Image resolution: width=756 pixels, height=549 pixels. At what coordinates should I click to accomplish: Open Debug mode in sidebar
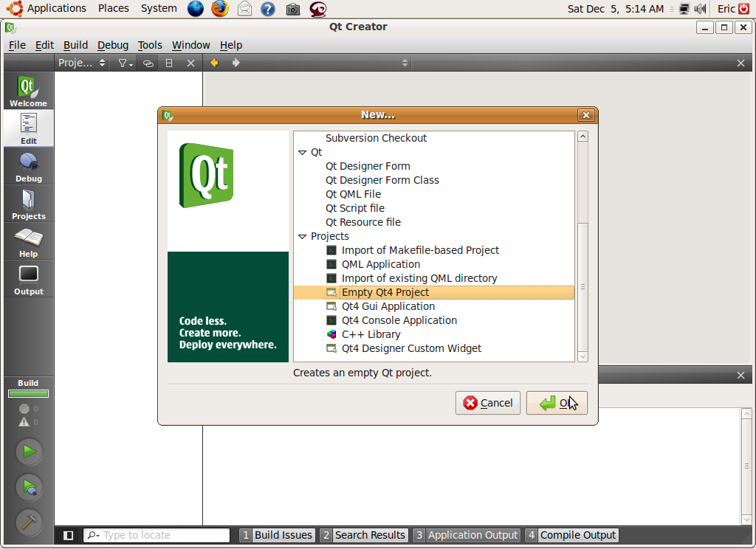(29, 166)
